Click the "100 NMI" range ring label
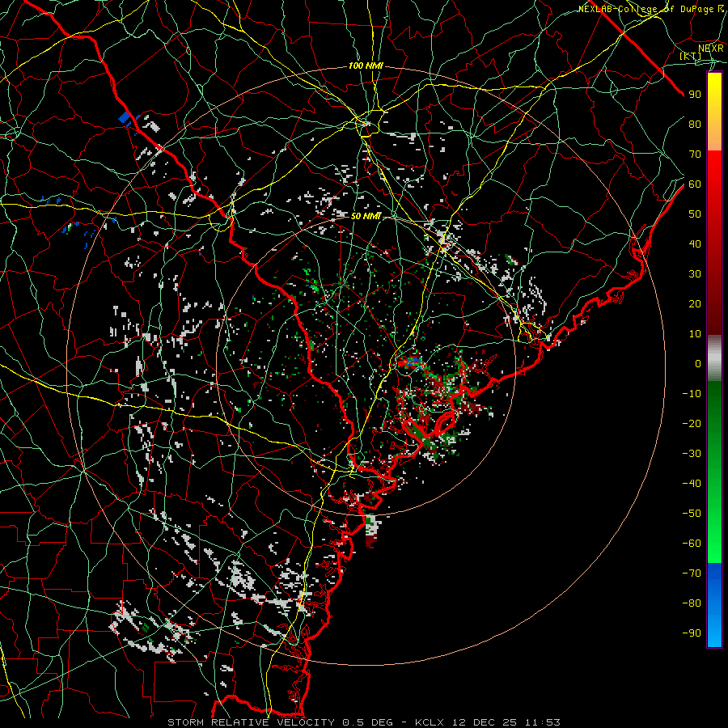Screen dimensions: 728x728 [x=366, y=66]
